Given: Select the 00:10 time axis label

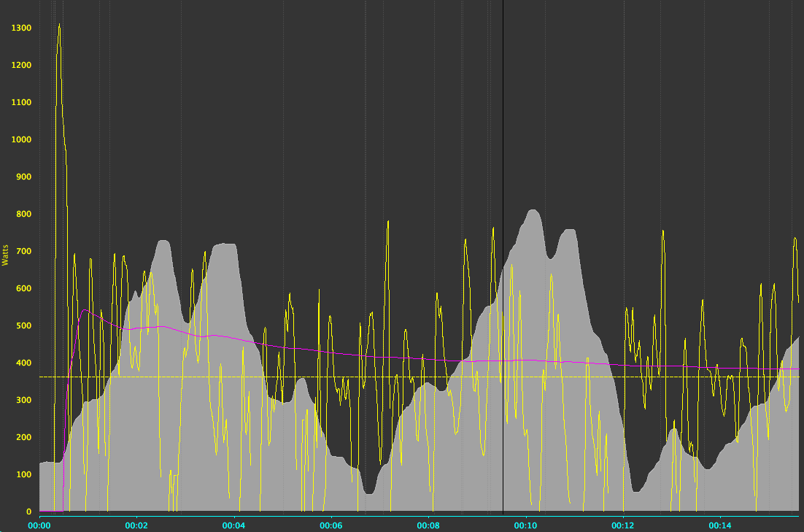Looking at the screenshot, I should coord(525,525).
